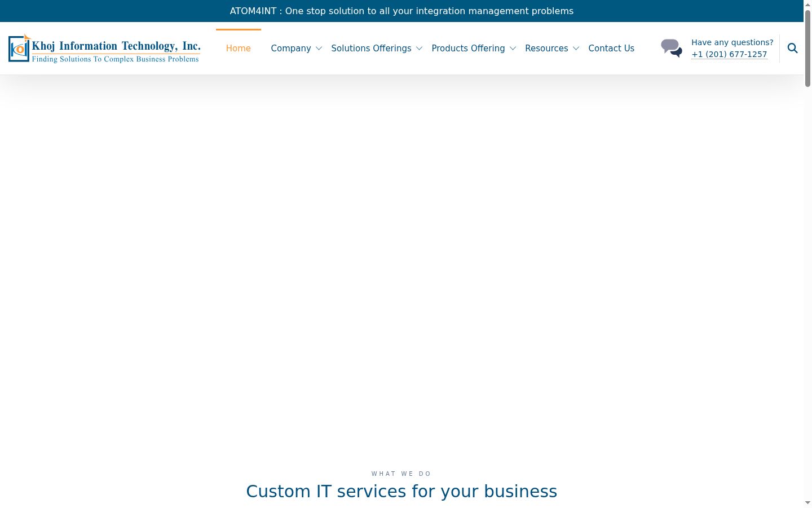
Task: Click the Custom IT services heading
Action: [401, 491]
